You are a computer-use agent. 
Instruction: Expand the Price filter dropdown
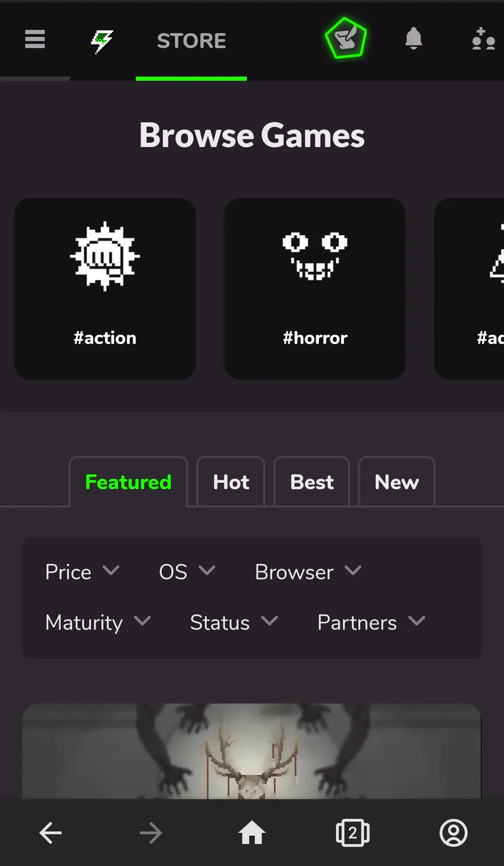click(82, 572)
